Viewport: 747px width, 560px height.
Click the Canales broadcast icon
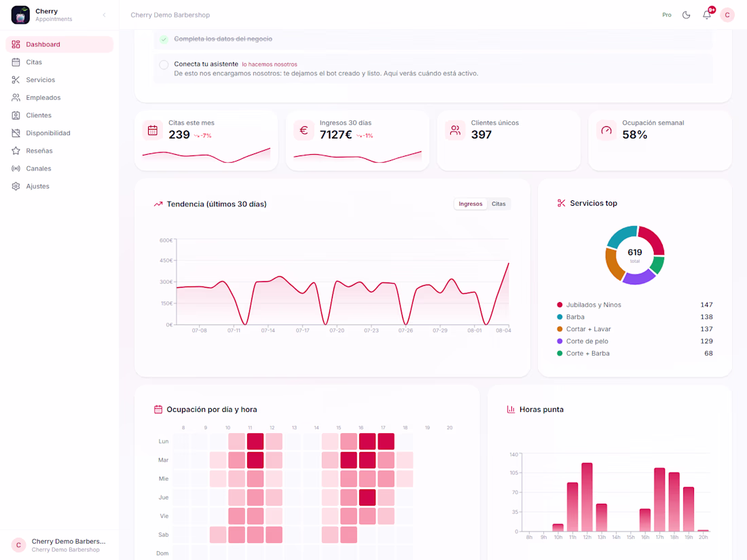pos(16,168)
